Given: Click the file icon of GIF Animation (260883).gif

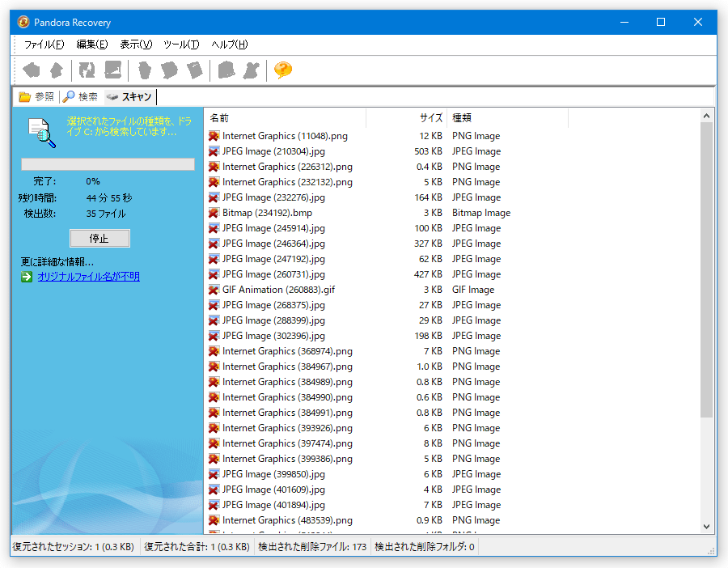Looking at the screenshot, I should click(214, 290).
